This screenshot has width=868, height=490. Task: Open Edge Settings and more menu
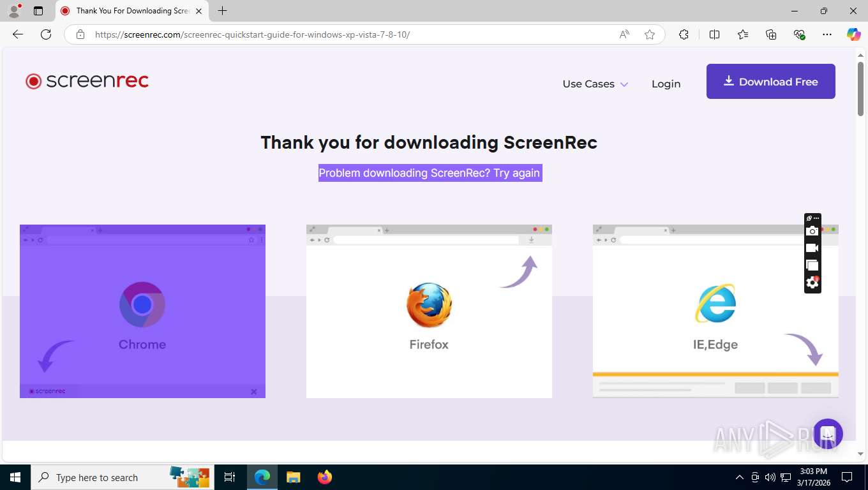click(x=827, y=34)
